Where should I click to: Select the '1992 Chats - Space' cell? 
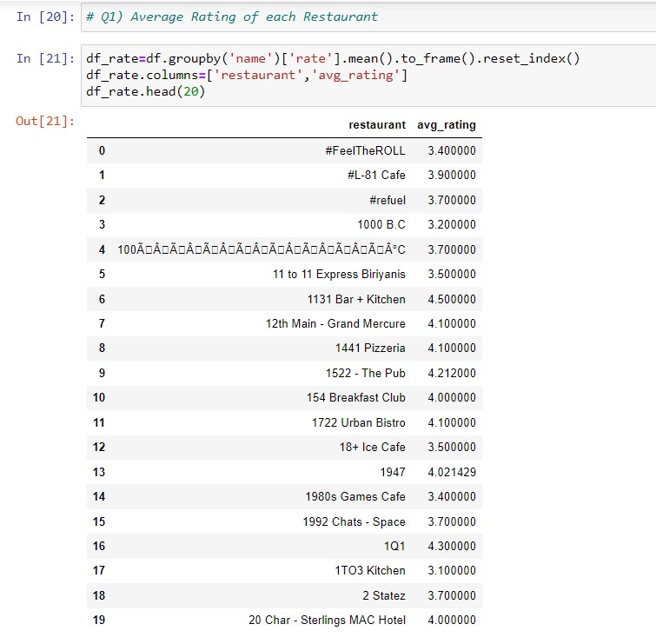(354, 521)
